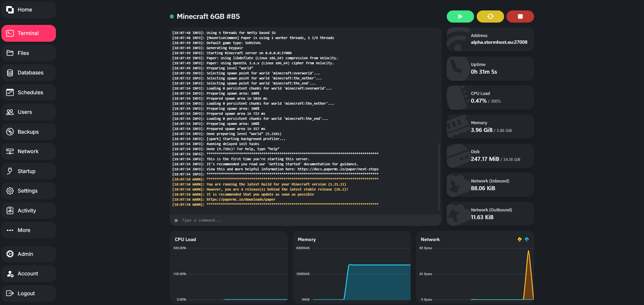This screenshot has width=644, height=305.
Task: Open the Startup configuration
Action: coord(29,171)
